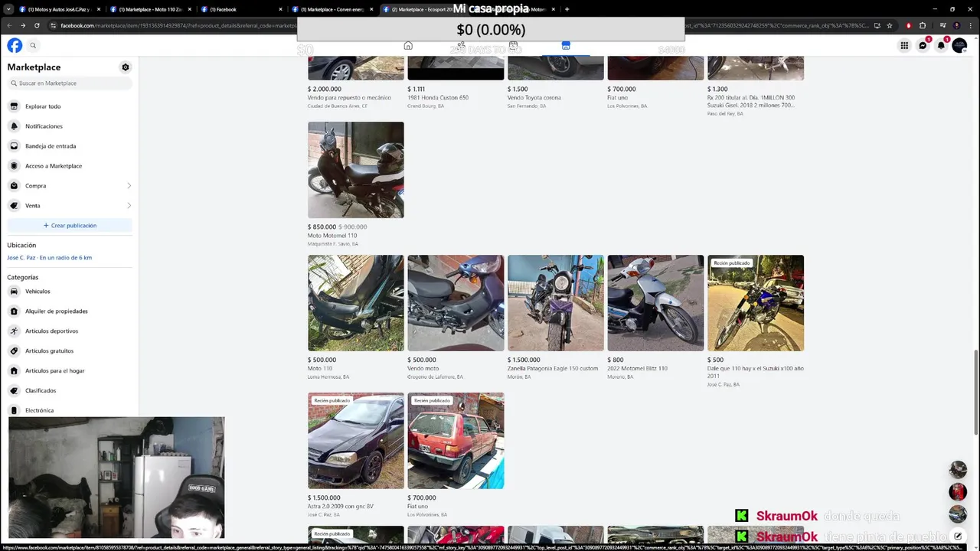Screen dimensions: 980x551
Task: Click the $ 1.500.000 Zanella price
Action: [x=524, y=360]
